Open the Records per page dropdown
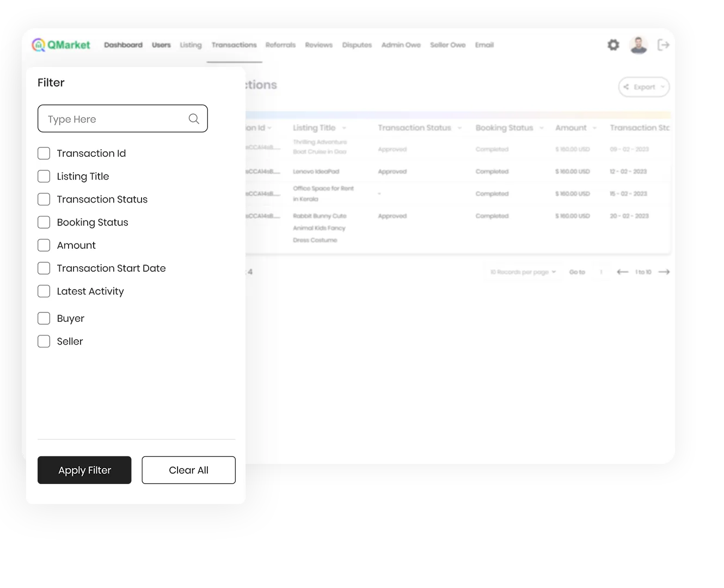Viewport: 724px width, 588px height. click(523, 272)
